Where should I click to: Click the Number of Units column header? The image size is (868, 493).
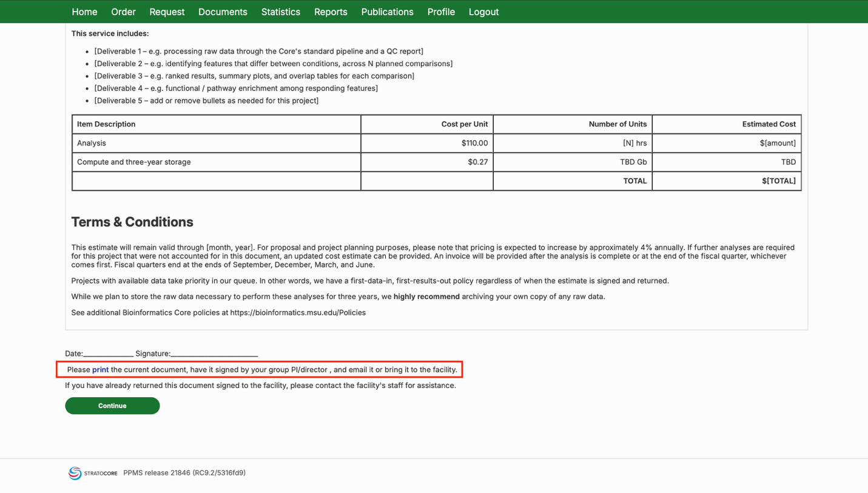(573, 124)
